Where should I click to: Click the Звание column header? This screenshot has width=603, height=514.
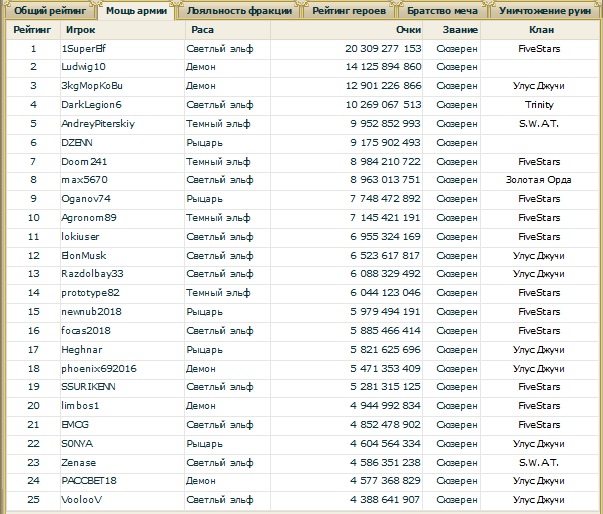[x=461, y=30]
